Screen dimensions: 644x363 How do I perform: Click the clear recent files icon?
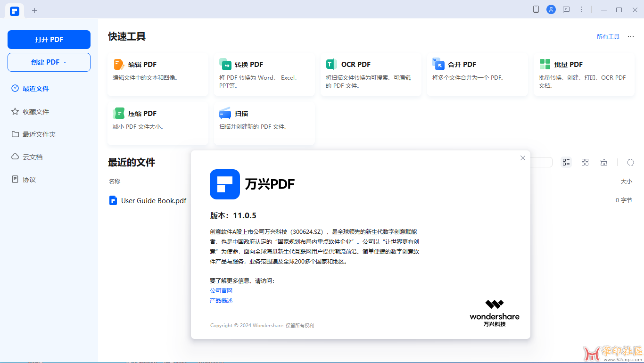(x=604, y=162)
